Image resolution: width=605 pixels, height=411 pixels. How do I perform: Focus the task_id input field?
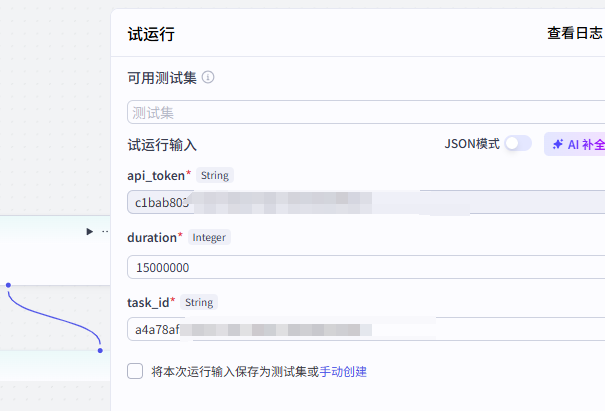coord(365,329)
